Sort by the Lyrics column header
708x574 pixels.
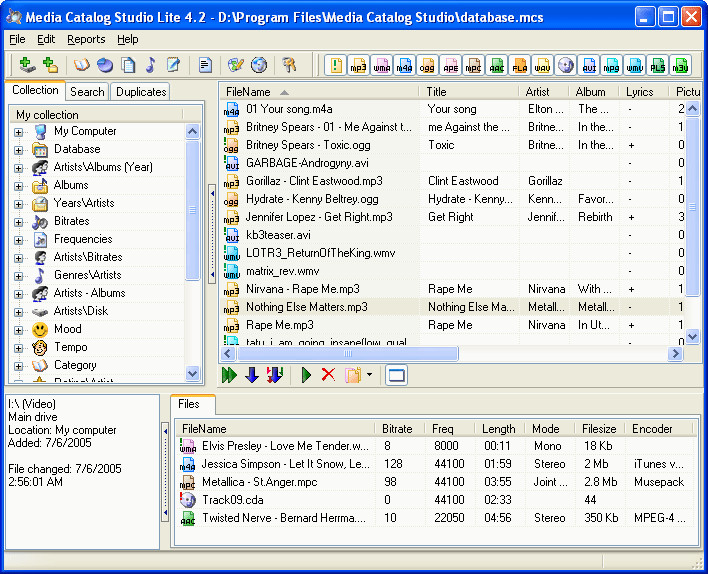(x=644, y=92)
